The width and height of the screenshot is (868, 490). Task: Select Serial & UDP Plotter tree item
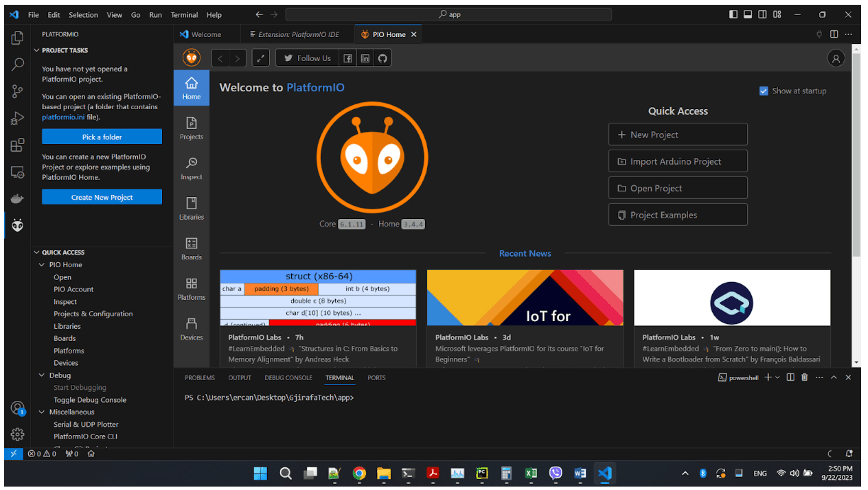(86, 424)
